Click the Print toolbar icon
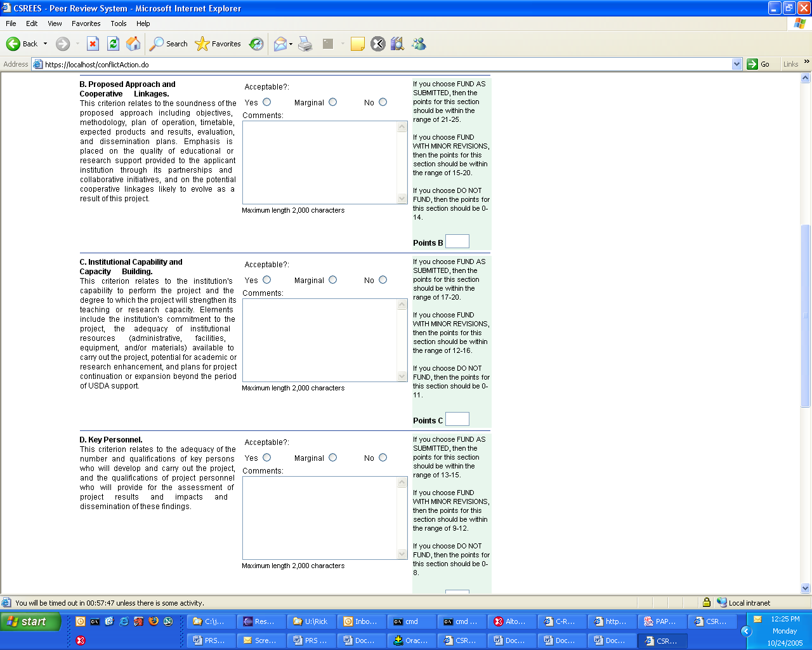The image size is (812, 650). [x=305, y=44]
